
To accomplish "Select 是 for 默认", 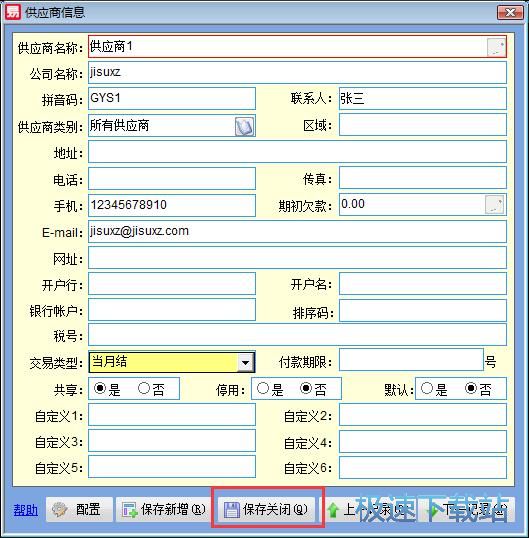I will pos(427,388).
